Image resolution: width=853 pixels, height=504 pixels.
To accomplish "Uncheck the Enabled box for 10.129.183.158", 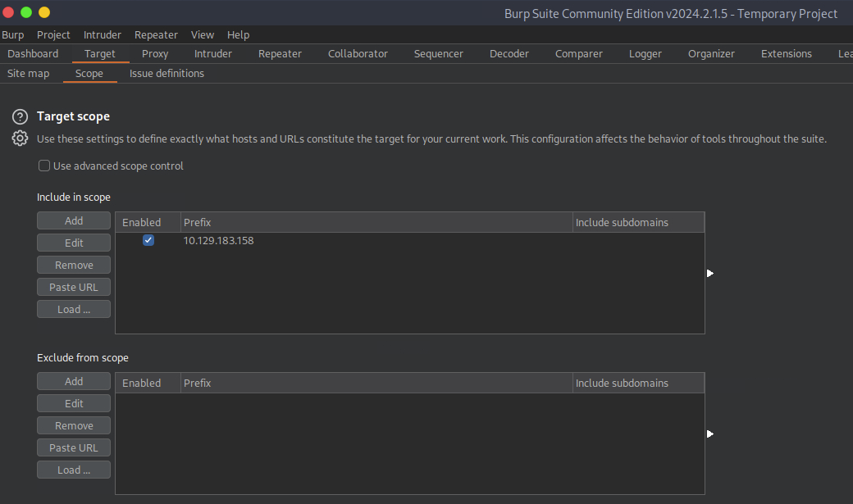I will [x=148, y=240].
